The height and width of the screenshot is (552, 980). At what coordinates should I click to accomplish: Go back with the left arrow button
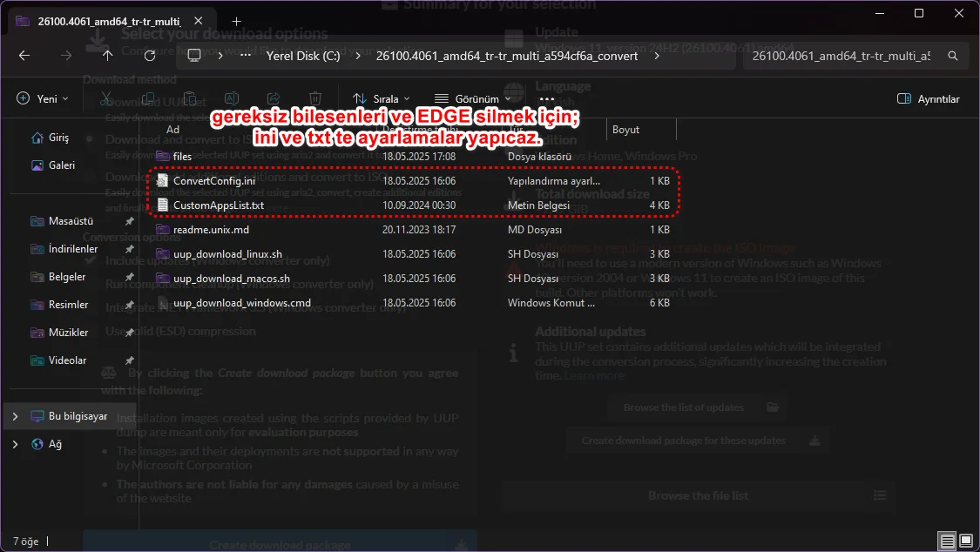point(24,56)
